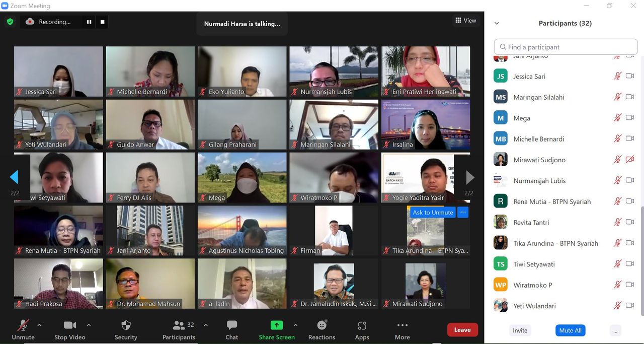Go to previous gallery page arrow
This screenshot has width=644, height=344.
tap(14, 177)
